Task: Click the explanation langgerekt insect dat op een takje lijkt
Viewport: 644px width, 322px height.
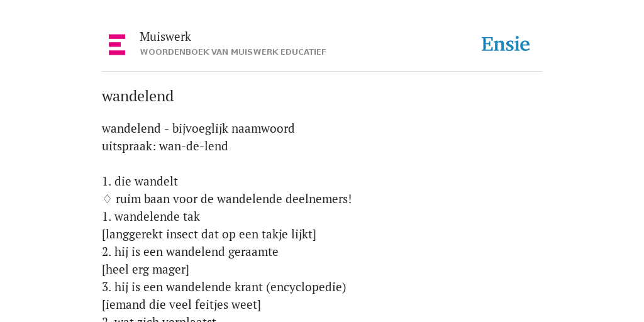Action: (x=209, y=235)
